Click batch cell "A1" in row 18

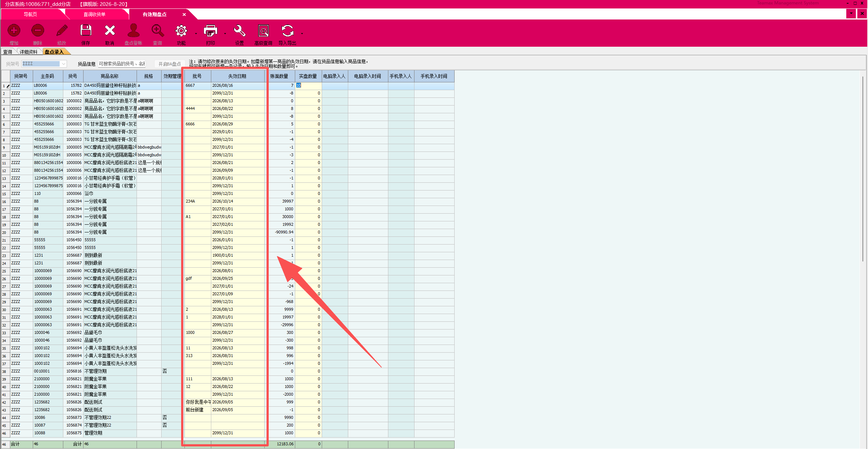[197, 217]
